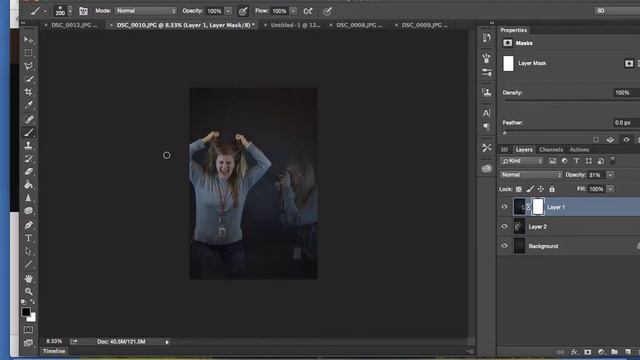Select the Paint Bucket tool
Screen dimensions: 640x360
click(x=28, y=185)
